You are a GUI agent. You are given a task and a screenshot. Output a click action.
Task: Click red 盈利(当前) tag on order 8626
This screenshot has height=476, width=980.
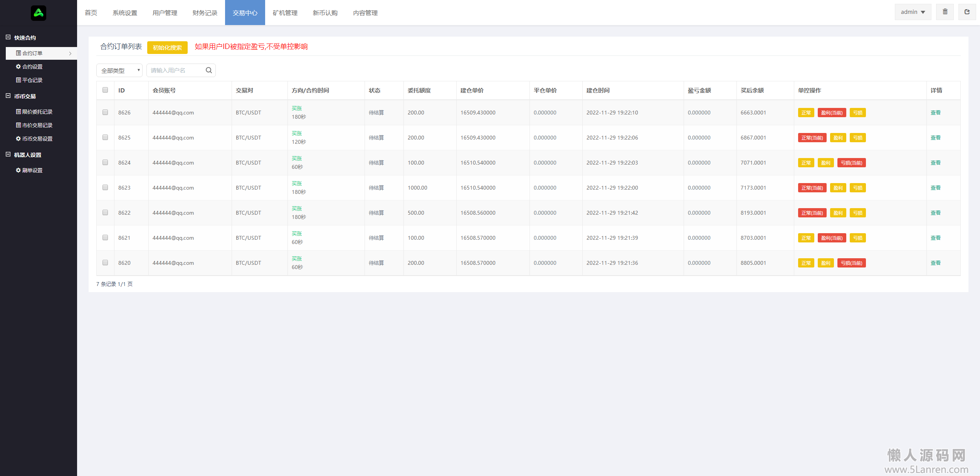[832, 113]
